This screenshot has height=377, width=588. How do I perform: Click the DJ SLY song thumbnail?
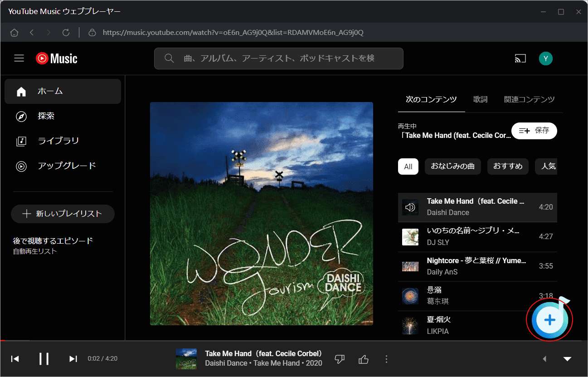click(x=410, y=237)
